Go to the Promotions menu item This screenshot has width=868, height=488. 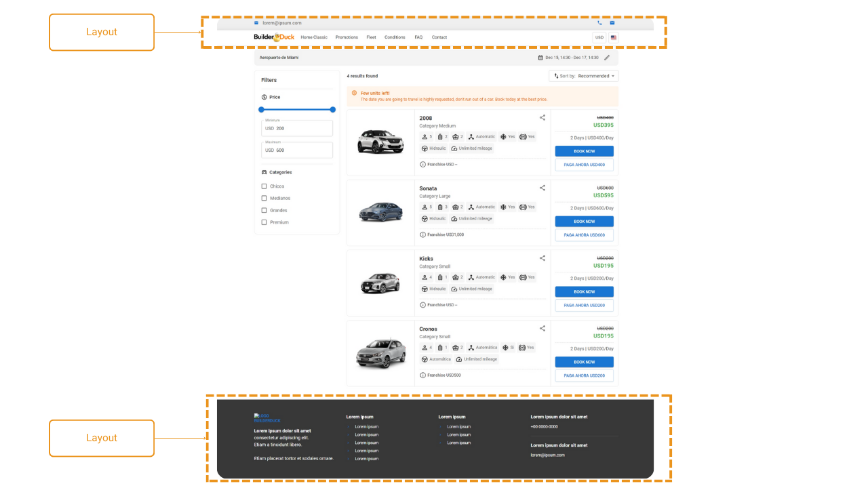coord(347,37)
